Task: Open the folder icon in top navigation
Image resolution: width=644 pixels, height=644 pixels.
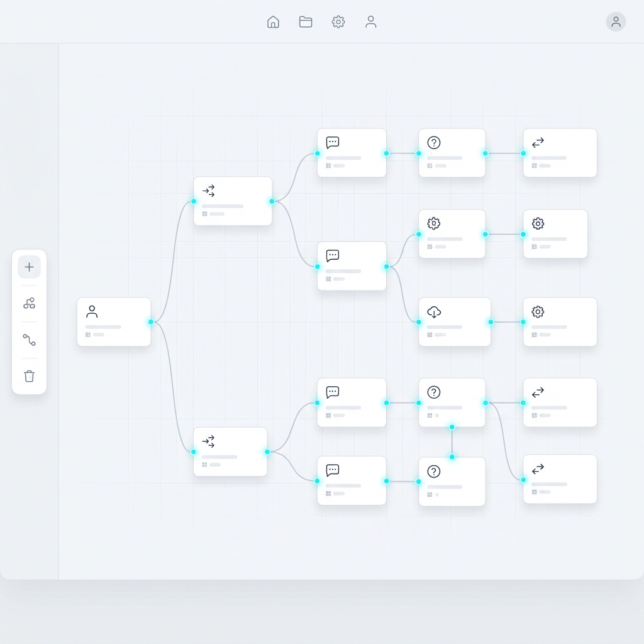Action: click(x=306, y=22)
